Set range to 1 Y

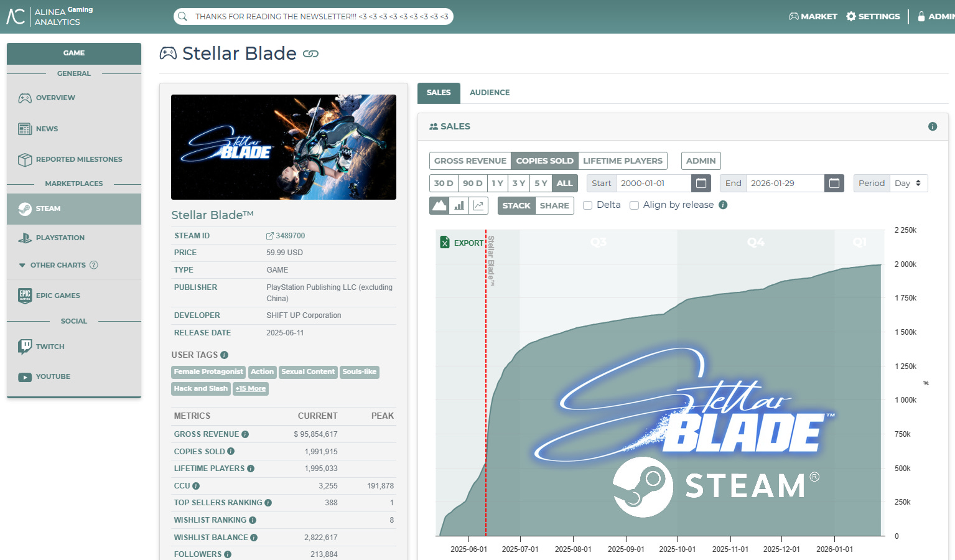tap(497, 184)
